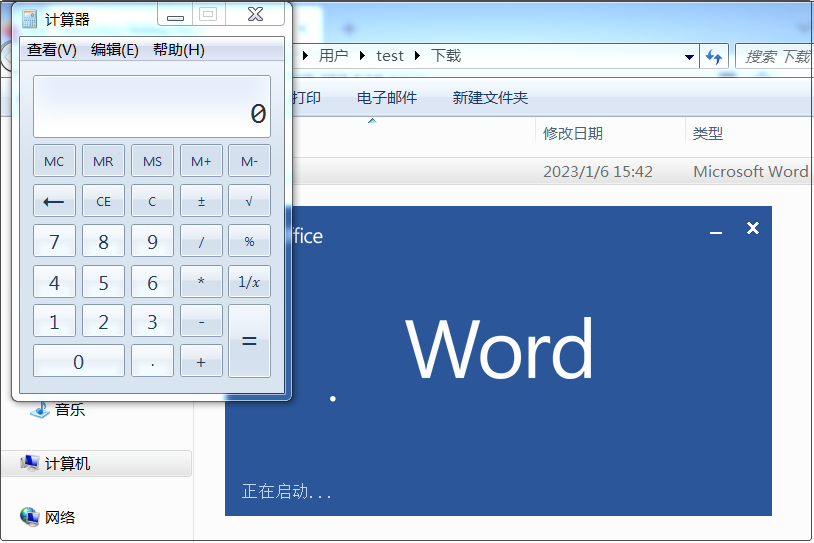Click the digit 7 button
This screenshot has width=814, height=543.
click(x=54, y=241)
